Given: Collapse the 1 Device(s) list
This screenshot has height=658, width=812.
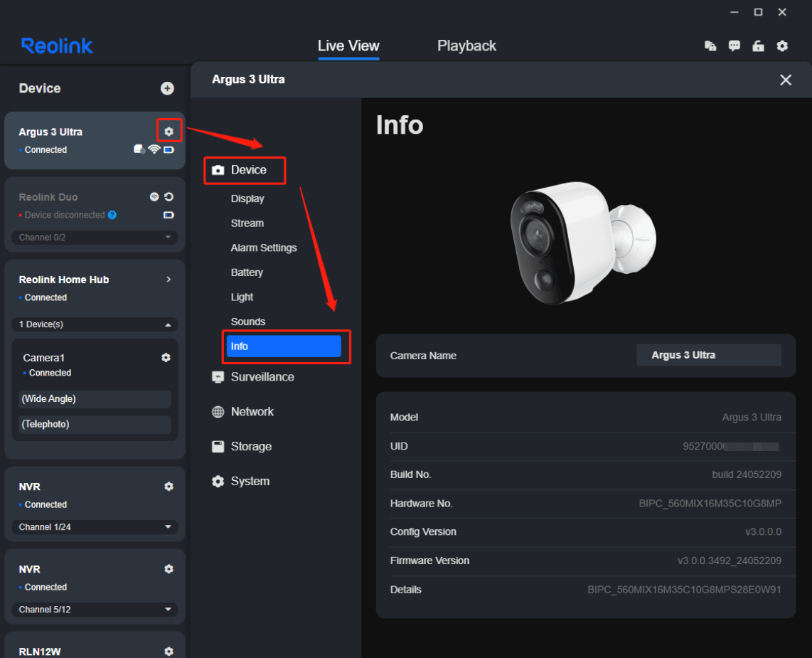Looking at the screenshot, I should 95,324.
